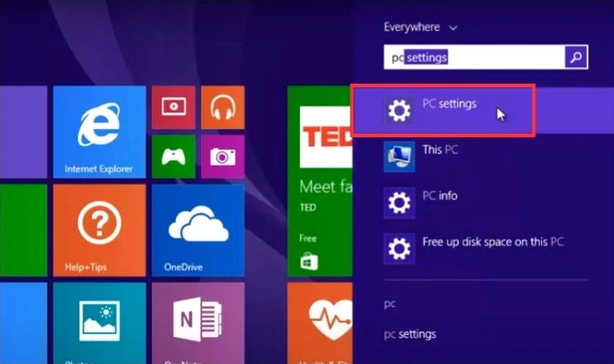Image resolution: width=614 pixels, height=364 pixels.
Task: Launch the red Video tile
Action: [173, 107]
